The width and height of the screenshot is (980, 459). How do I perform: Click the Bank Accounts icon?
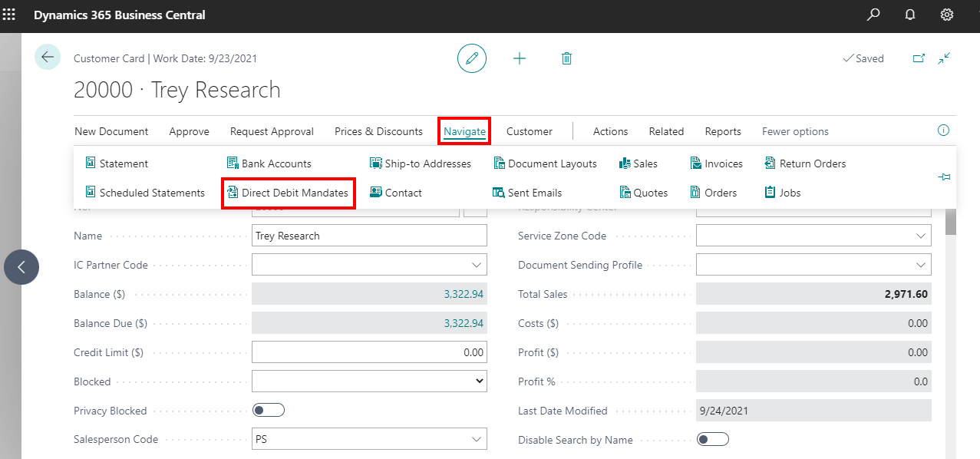[x=233, y=163]
